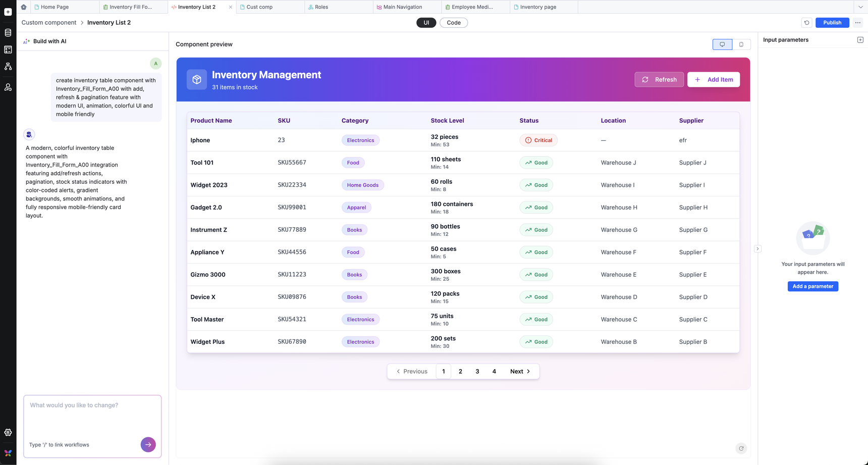Click the reload icon at preview bottom-right
The width and height of the screenshot is (868, 465).
(741, 448)
